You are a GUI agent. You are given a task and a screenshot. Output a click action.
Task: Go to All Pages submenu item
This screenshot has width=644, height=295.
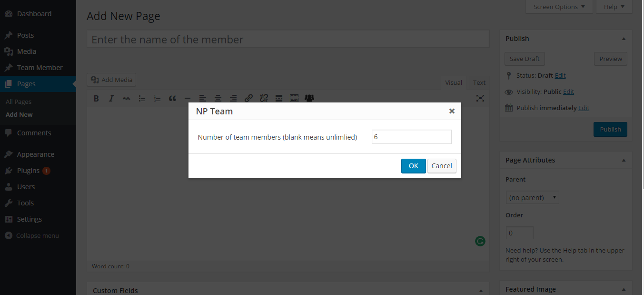pyautogui.click(x=19, y=102)
